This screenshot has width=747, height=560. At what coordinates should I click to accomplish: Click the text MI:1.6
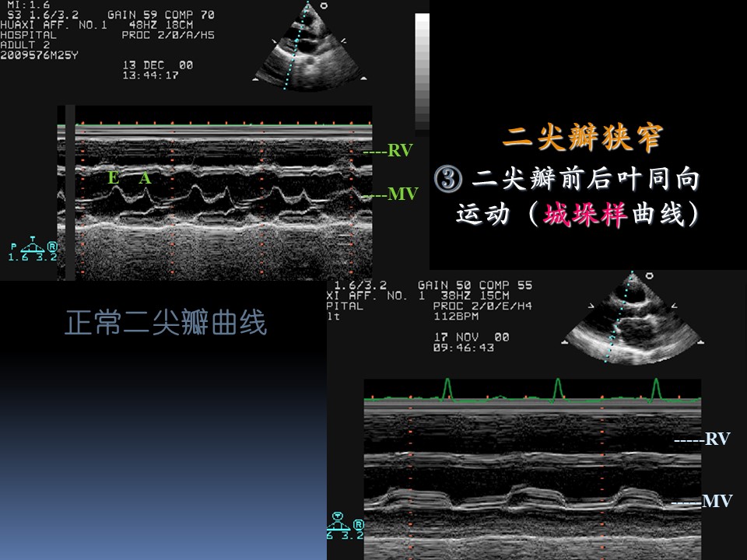29,5
